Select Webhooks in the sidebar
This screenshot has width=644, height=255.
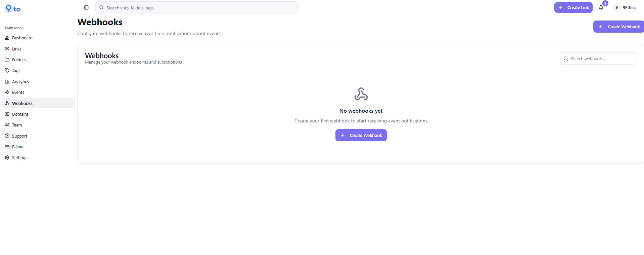point(22,103)
